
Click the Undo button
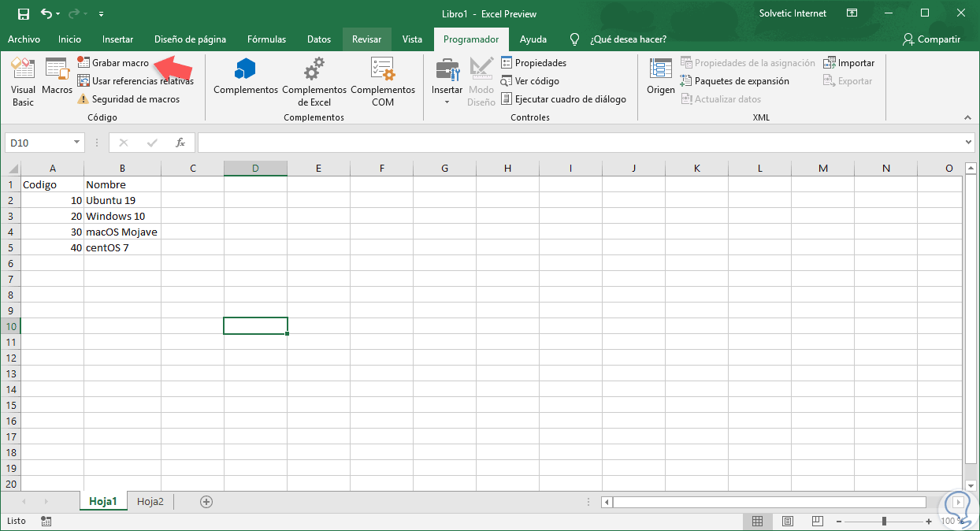[46, 13]
